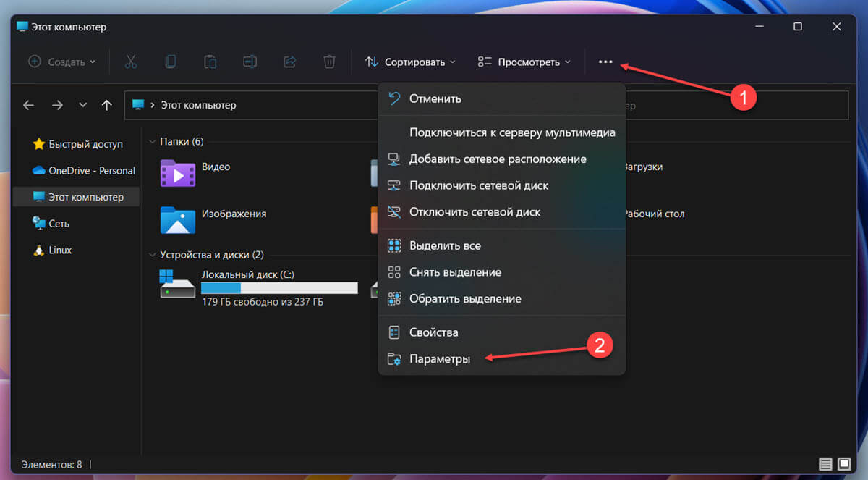Choose Добавить сетевое расположение
Viewport: 868px width, 480px height.
click(501, 159)
